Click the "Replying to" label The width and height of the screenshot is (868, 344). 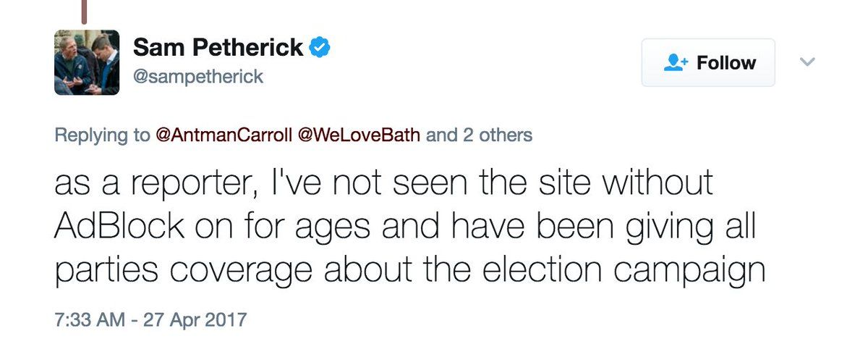pos(103,135)
